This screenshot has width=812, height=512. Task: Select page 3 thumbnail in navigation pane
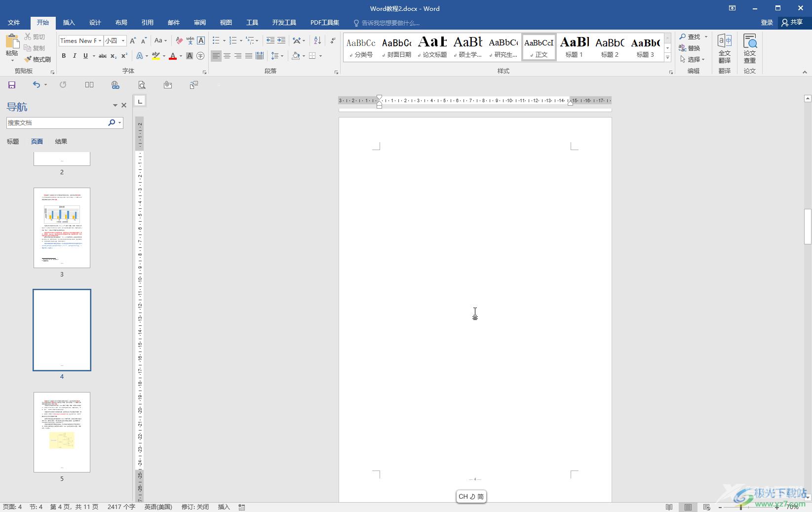pyautogui.click(x=62, y=228)
